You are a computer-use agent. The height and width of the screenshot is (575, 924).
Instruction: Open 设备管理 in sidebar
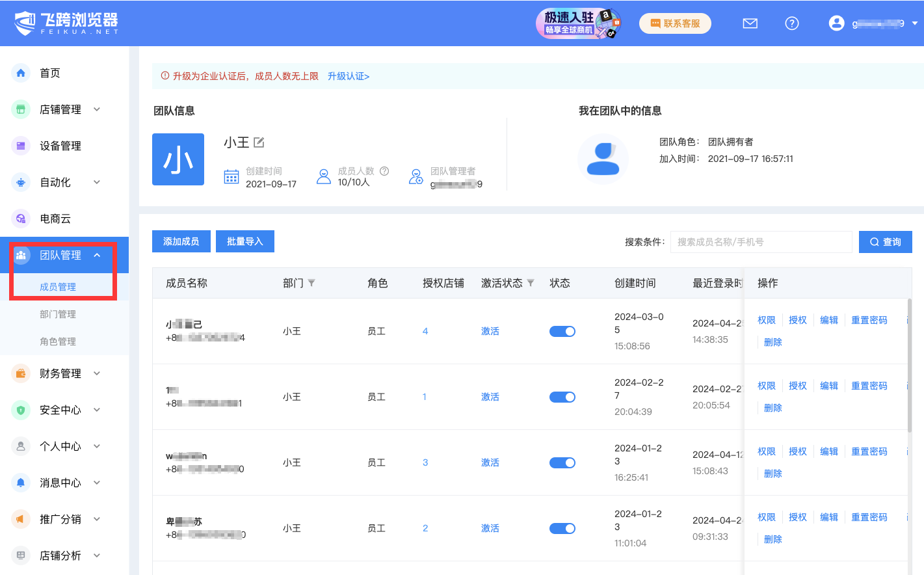[x=60, y=146]
